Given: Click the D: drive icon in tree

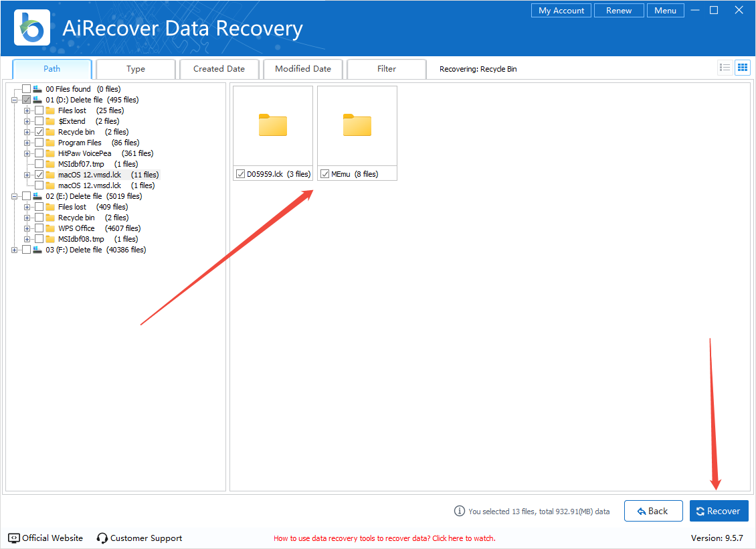Looking at the screenshot, I should tap(37, 100).
